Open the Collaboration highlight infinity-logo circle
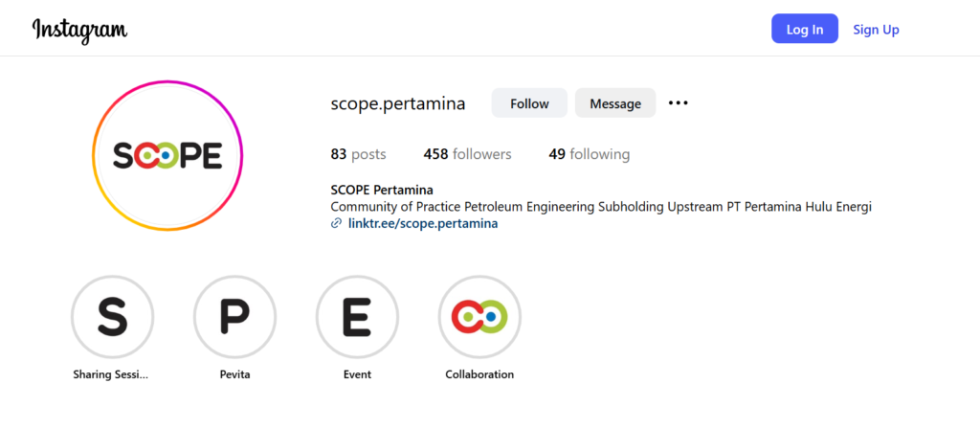This screenshot has height=429, width=980. (x=479, y=317)
